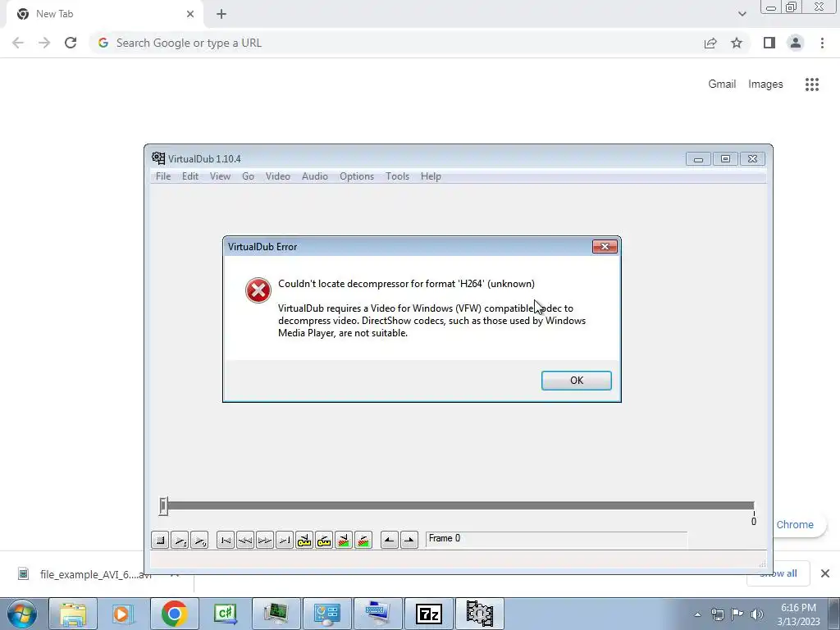Click the previous scene scan icon
Image resolution: width=840 pixels, height=630 pixels.
coord(344,540)
